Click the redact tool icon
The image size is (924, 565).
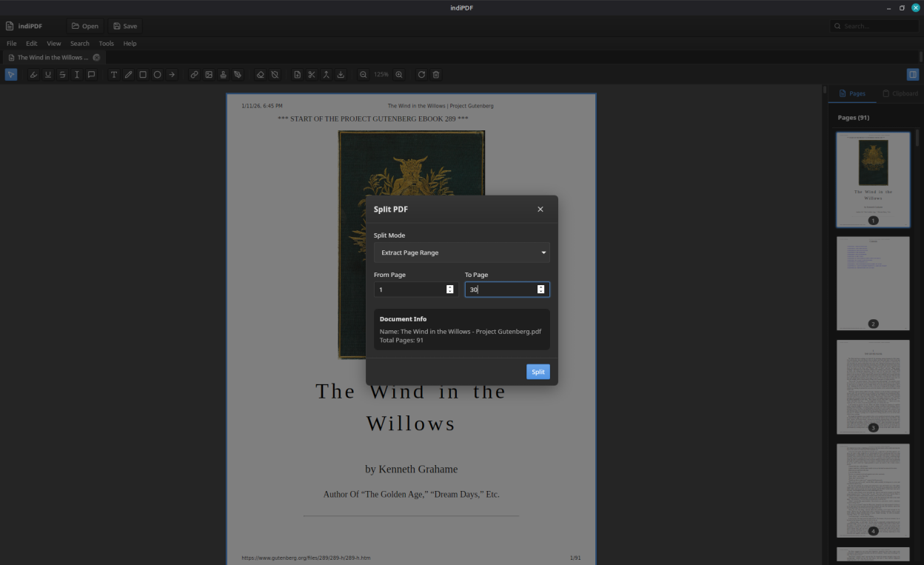click(275, 75)
